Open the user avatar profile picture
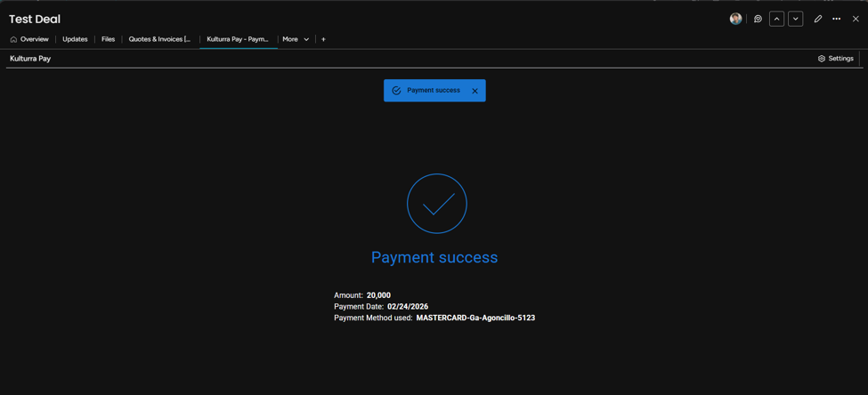The image size is (868, 395). [x=735, y=19]
